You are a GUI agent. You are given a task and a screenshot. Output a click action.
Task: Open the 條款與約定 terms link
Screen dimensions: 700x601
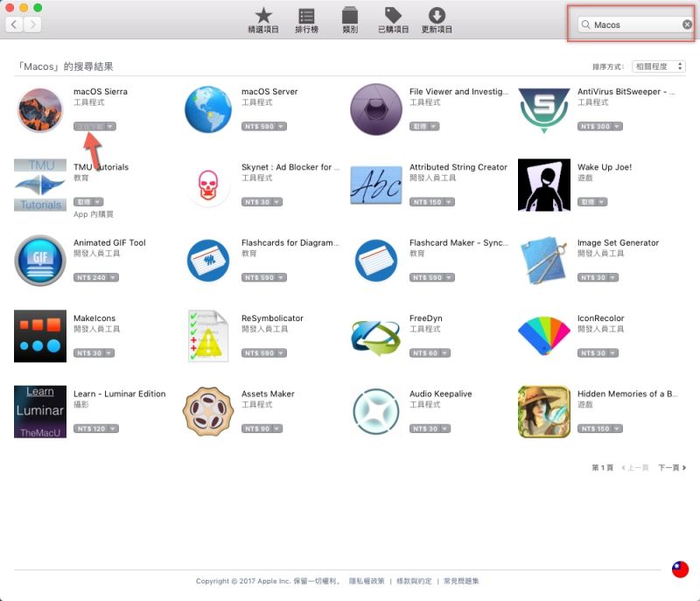(414, 581)
